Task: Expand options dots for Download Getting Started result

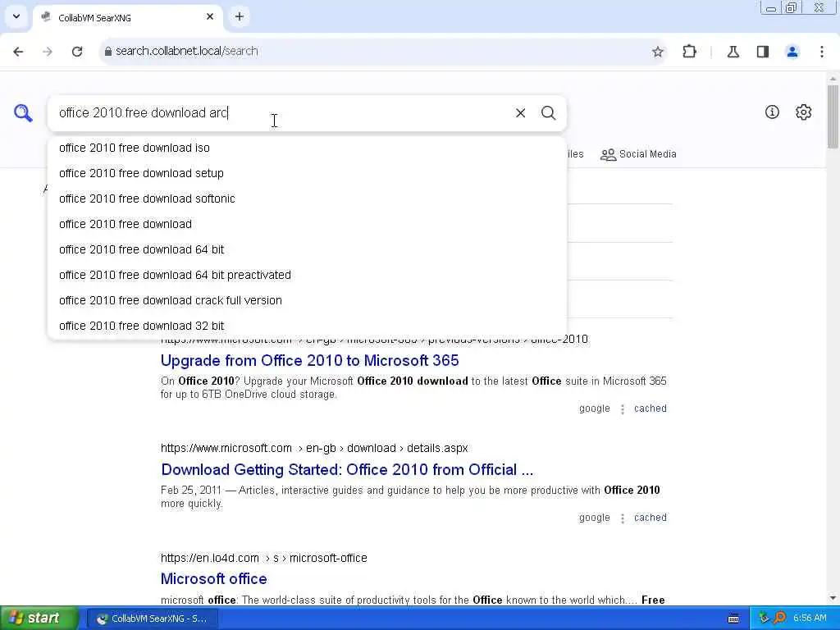Action: click(623, 518)
